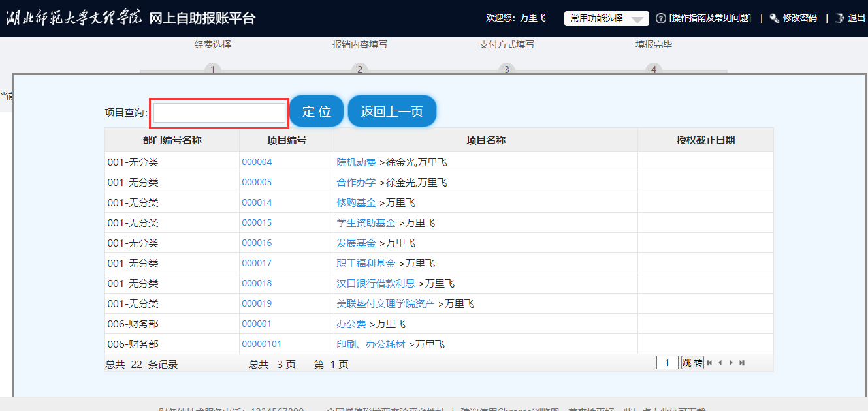Viewport: 868px width, 411px height.
Task: Select the 汉口银行借款利息 project link
Action: pyautogui.click(x=376, y=284)
